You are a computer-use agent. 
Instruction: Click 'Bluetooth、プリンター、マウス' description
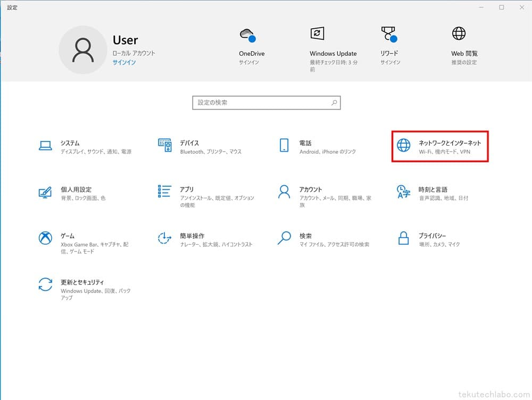pos(211,152)
